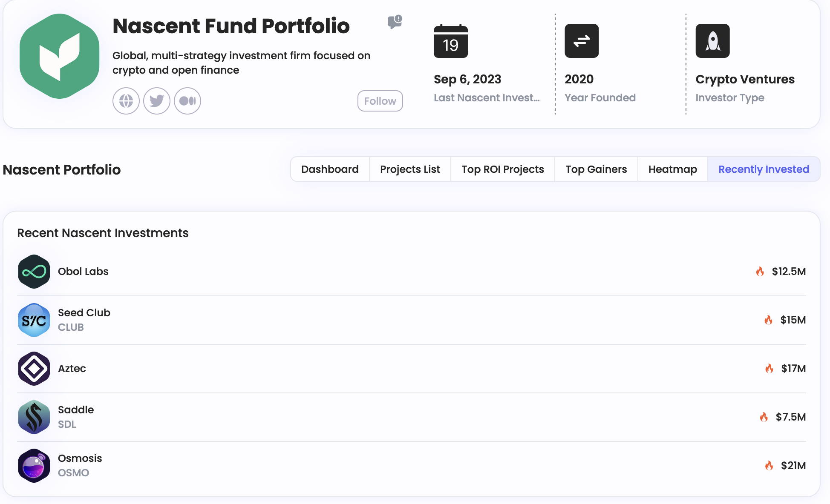
Task: Open the Aztec project link
Action: click(72, 369)
